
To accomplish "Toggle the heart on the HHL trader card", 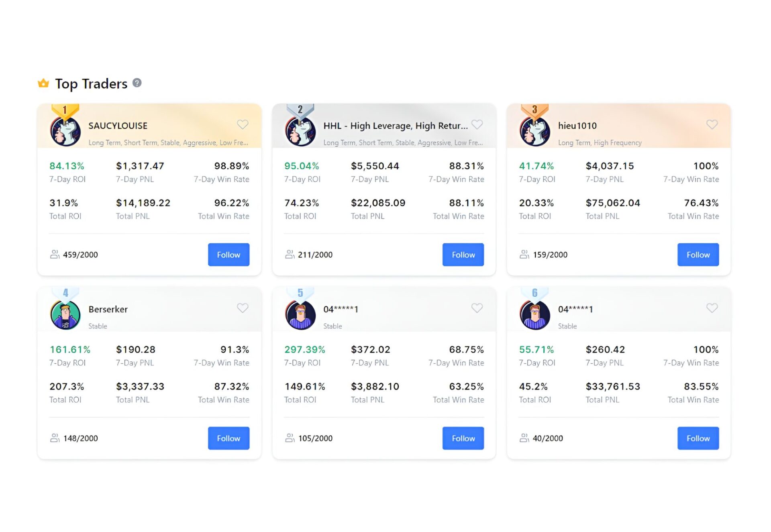I will 477,124.
